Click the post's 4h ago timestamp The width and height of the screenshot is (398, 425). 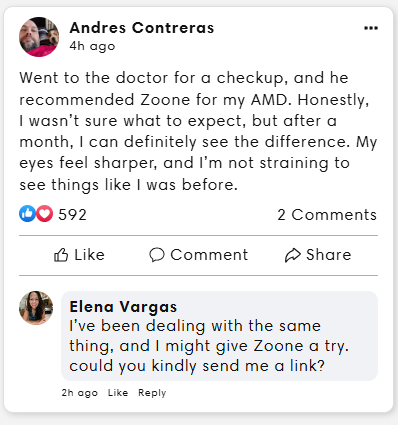pos(92,46)
